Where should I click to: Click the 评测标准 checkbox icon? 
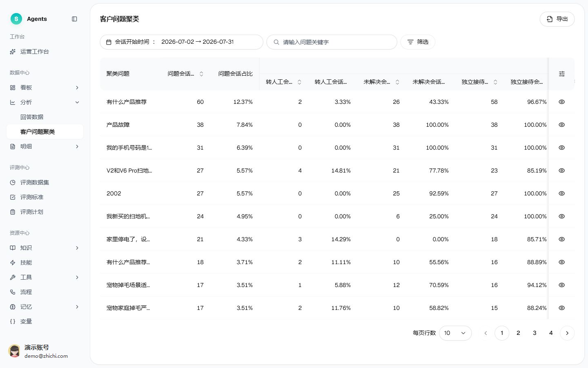click(13, 197)
